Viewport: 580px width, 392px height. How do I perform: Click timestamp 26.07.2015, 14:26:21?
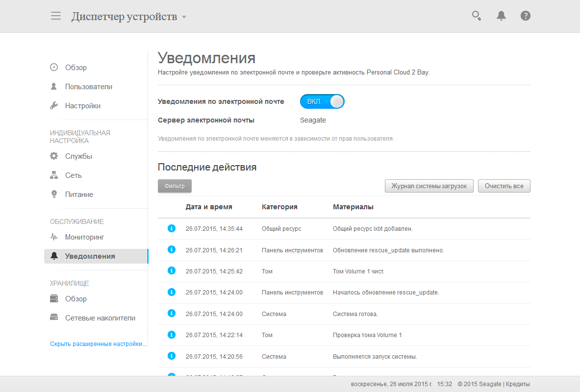click(214, 250)
